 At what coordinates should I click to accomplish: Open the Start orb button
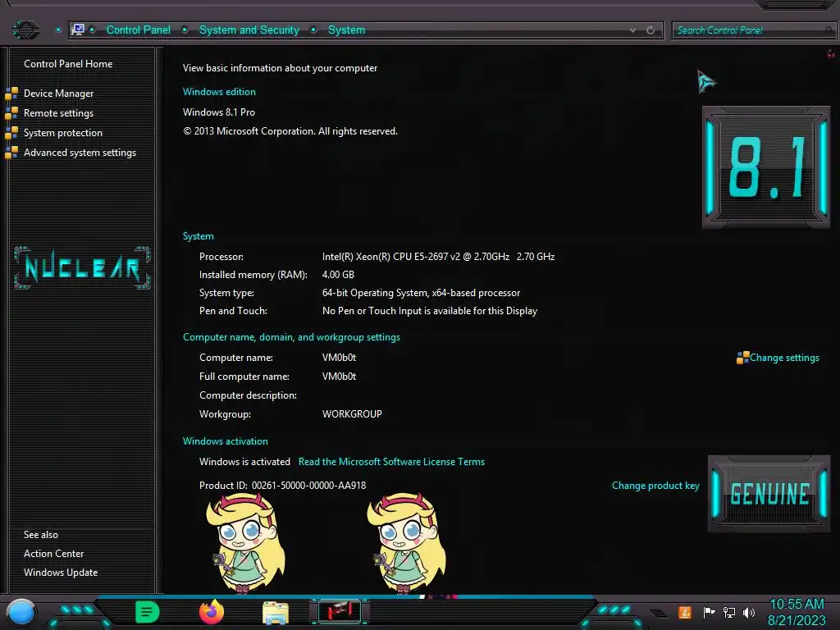pos(21,613)
